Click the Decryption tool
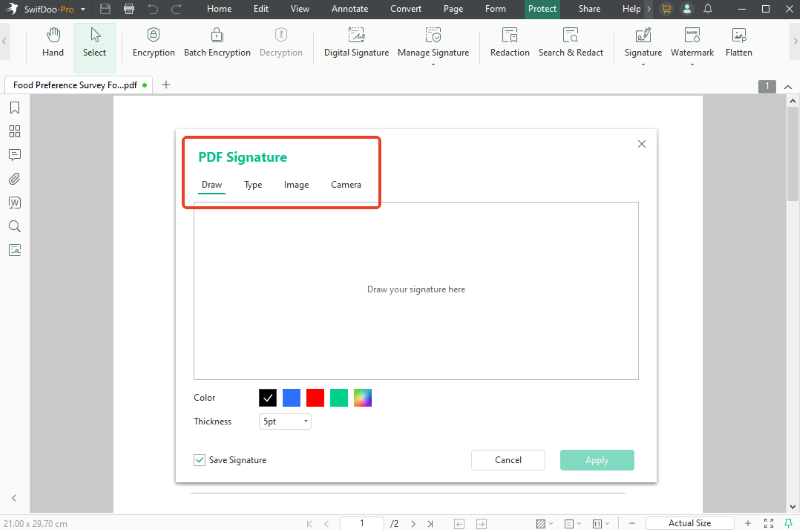Screen dimensions: 800x530 point(281,43)
